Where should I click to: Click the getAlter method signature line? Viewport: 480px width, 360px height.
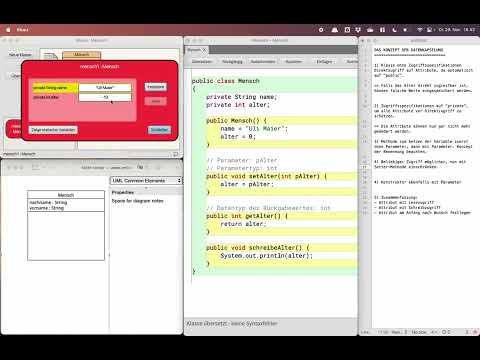click(x=247, y=216)
